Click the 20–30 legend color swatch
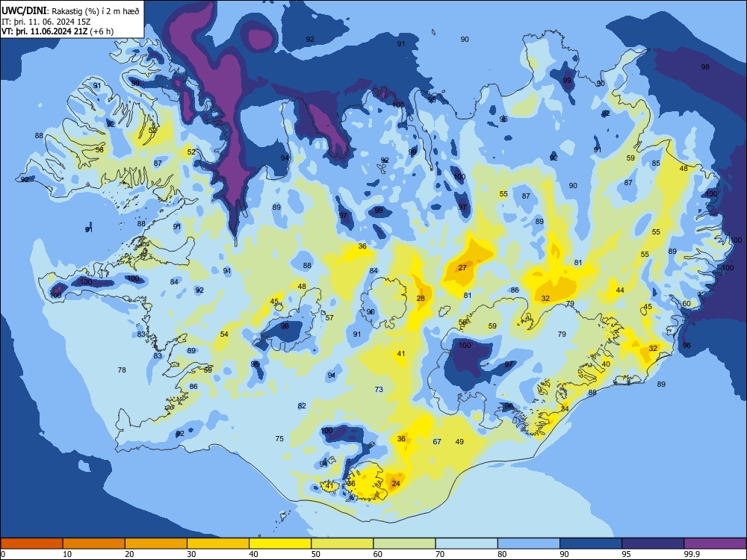The width and height of the screenshot is (747, 560). click(x=156, y=544)
